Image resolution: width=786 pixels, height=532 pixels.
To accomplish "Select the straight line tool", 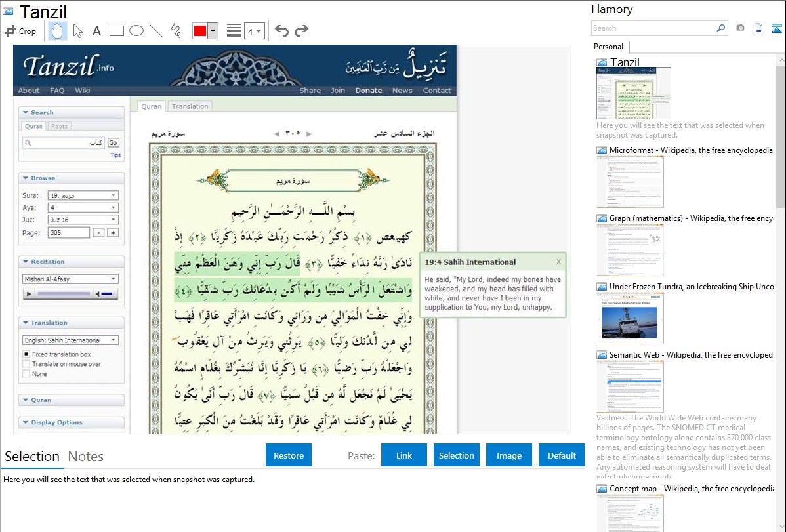I will coord(156,31).
